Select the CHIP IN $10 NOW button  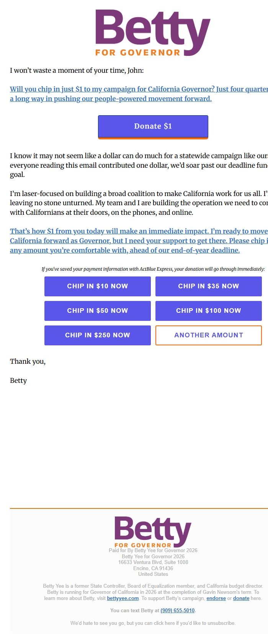tap(97, 286)
